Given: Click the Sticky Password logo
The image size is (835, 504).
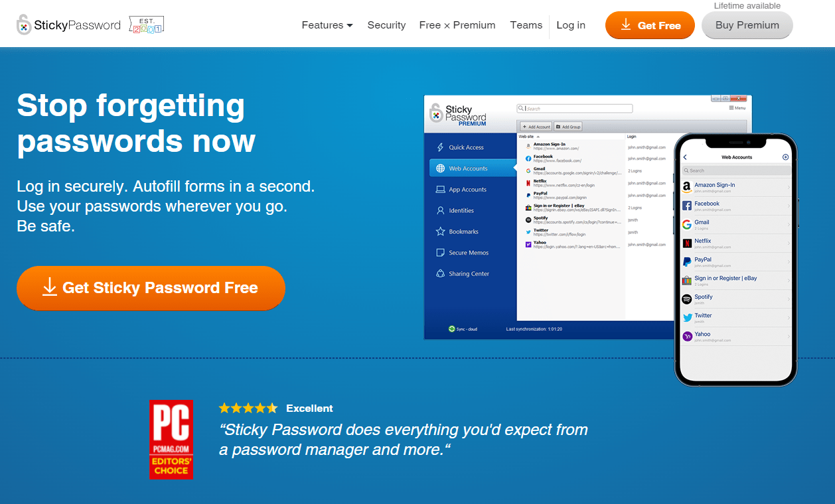Looking at the screenshot, I should [69, 25].
